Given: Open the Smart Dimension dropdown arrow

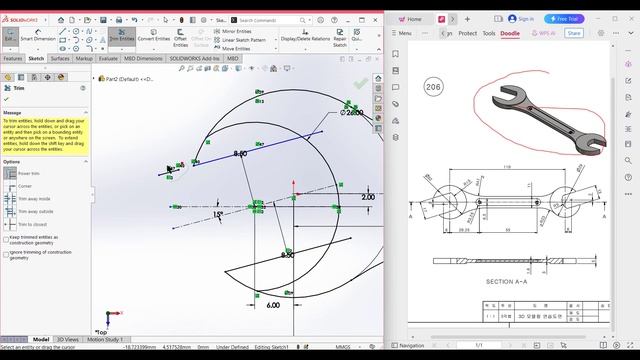Looking at the screenshot, I should 38,49.
